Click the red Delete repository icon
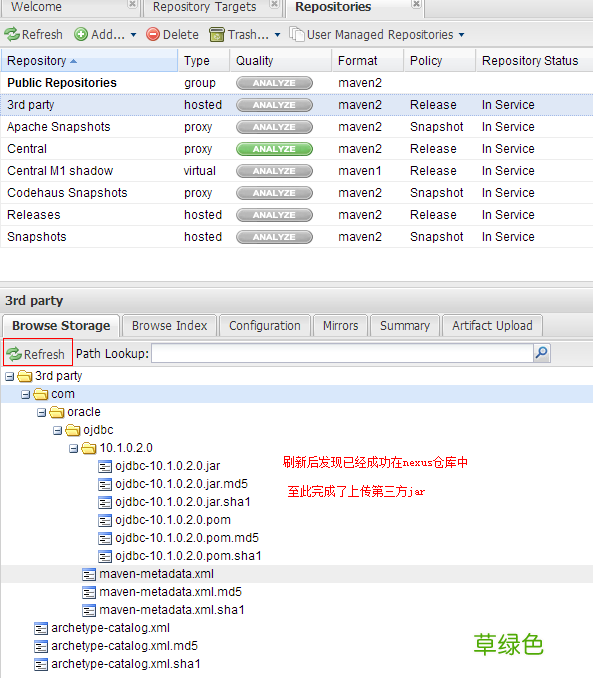The width and height of the screenshot is (593, 678). coord(153,34)
